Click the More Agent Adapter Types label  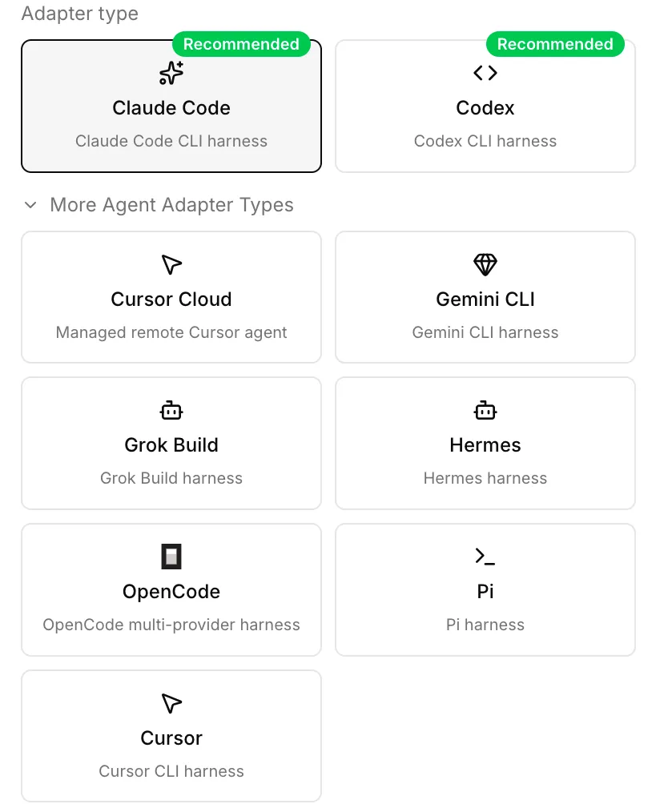point(171,205)
